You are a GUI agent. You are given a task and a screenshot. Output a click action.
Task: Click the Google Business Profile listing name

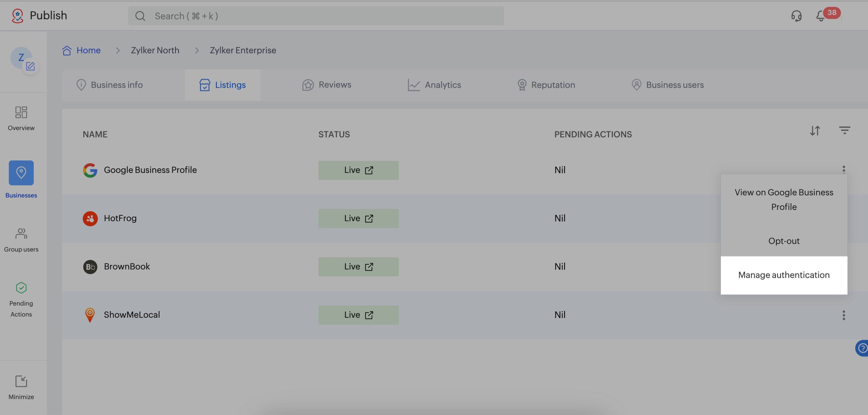150,170
